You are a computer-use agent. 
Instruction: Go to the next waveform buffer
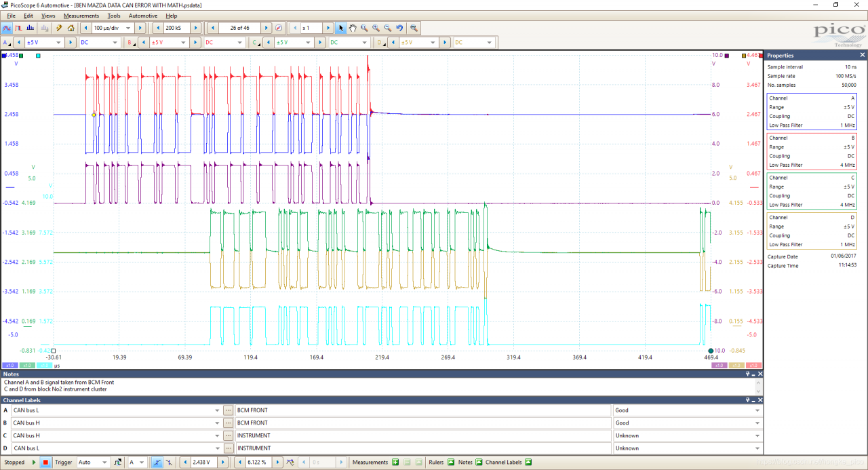pos(267,28)
